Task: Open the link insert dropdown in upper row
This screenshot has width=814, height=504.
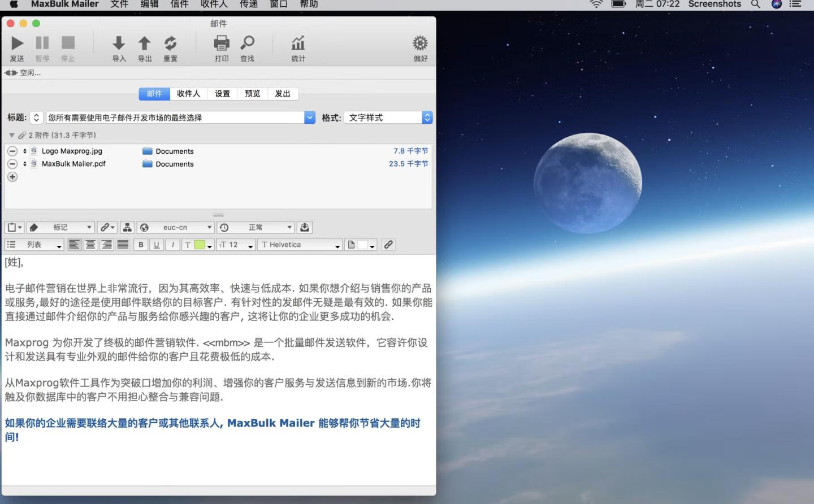Action: [107, 227]
